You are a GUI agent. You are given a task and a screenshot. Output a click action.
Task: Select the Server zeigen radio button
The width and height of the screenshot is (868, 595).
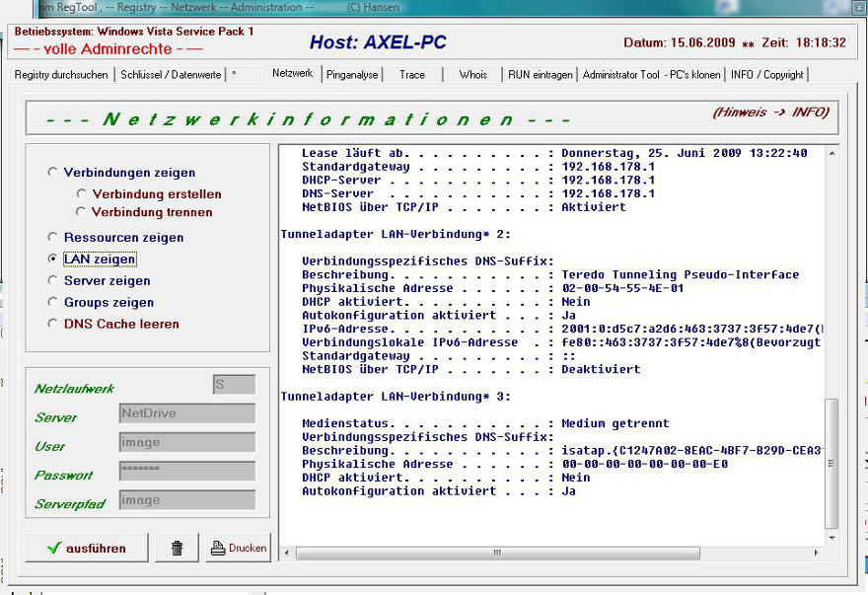[x=53, y=281]
